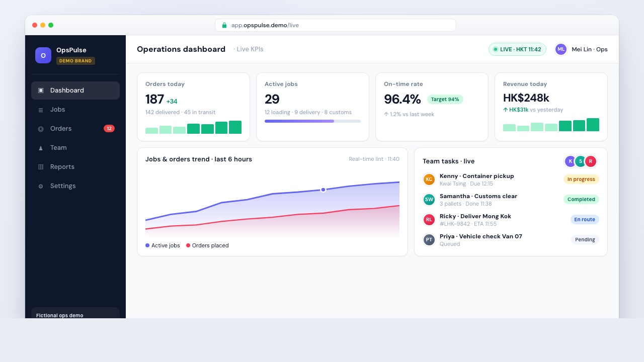644x362 pixels.
Task: Click the Live KPIs subtitle
Action: tap(249, 49)
